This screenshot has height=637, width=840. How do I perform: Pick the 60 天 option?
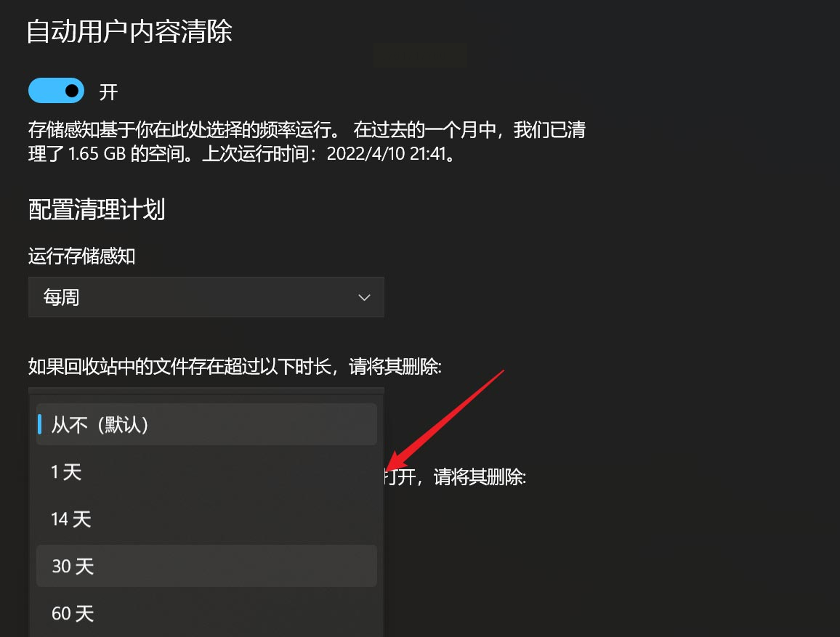[x=206, y=613]
